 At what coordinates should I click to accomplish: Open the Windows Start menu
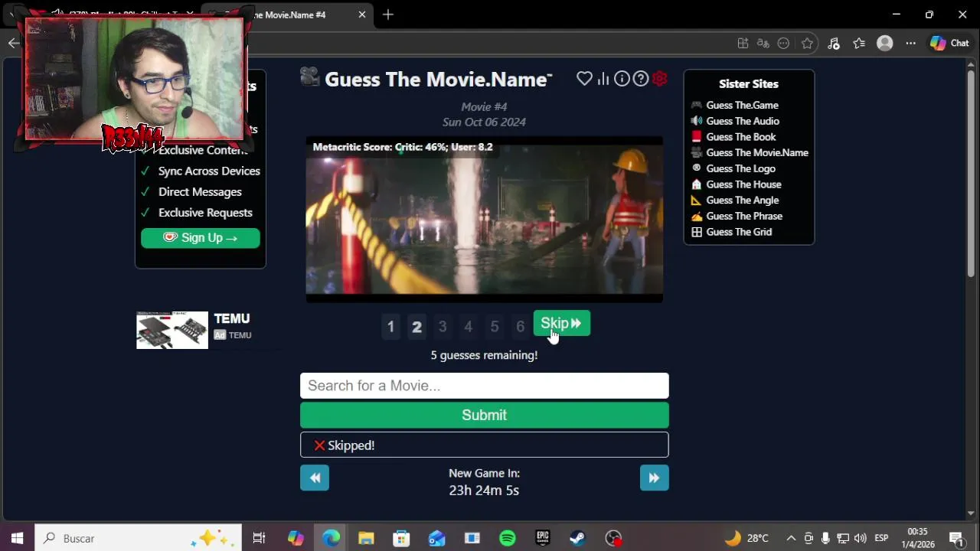coord(17,538)
